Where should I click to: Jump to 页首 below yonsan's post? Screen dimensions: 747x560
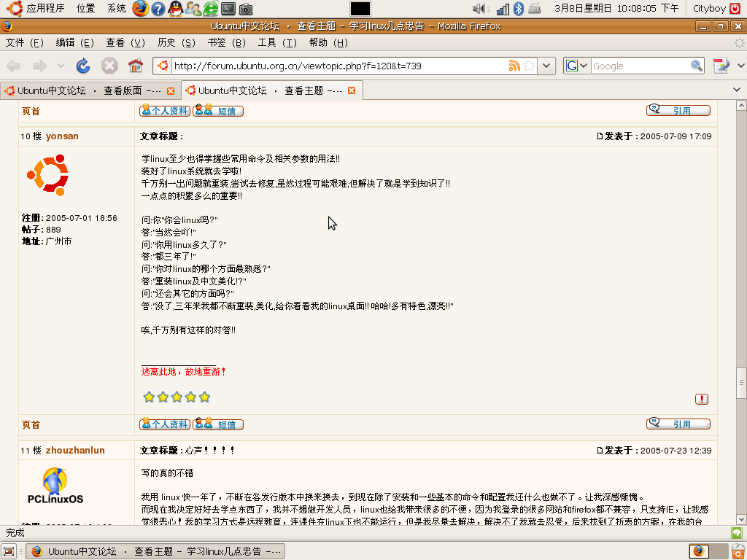(31, 425)
